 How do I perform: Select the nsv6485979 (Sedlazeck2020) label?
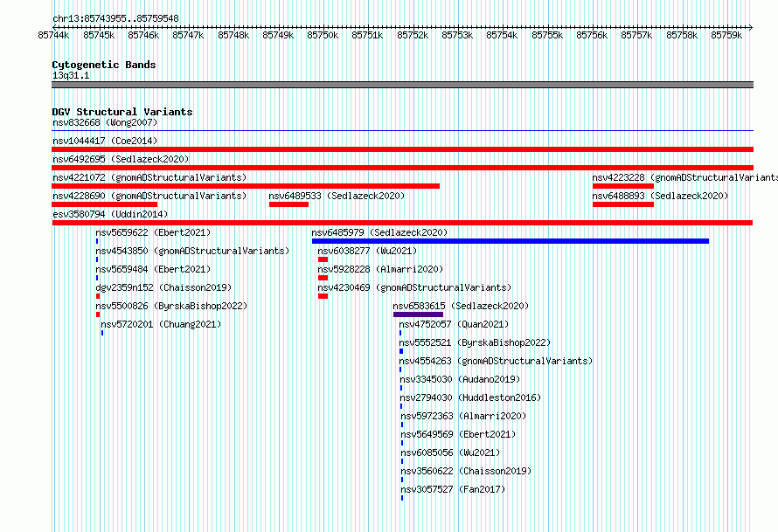(x=379, y=232)
